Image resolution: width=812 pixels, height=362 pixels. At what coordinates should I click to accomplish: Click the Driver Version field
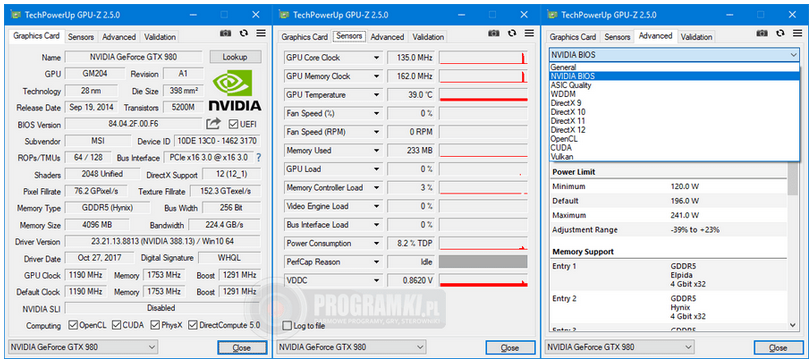[163, 241]
